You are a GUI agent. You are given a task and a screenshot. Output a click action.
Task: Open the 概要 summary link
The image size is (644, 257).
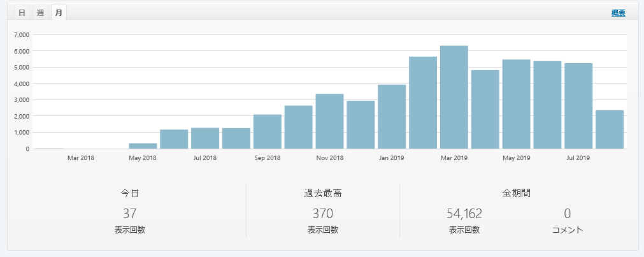(x=618, y=13)
